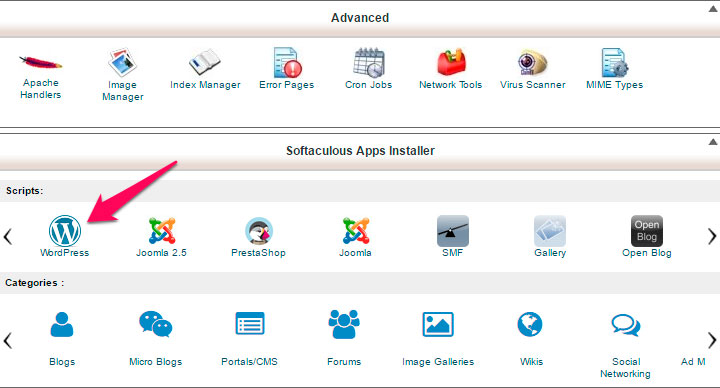Viewport: 720px width, 388px height.
Task: Click the WordPress logo icon
Action: tap(65, 231)
